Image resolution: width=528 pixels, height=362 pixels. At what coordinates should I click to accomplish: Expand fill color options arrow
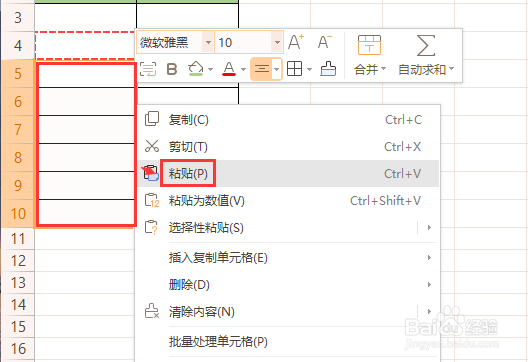(x=210, y=69)
